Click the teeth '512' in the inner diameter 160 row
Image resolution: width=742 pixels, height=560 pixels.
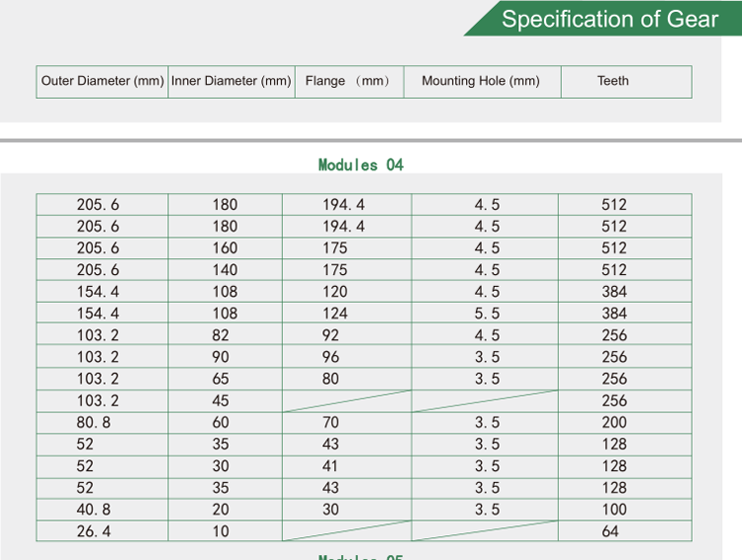coord(625,248)
